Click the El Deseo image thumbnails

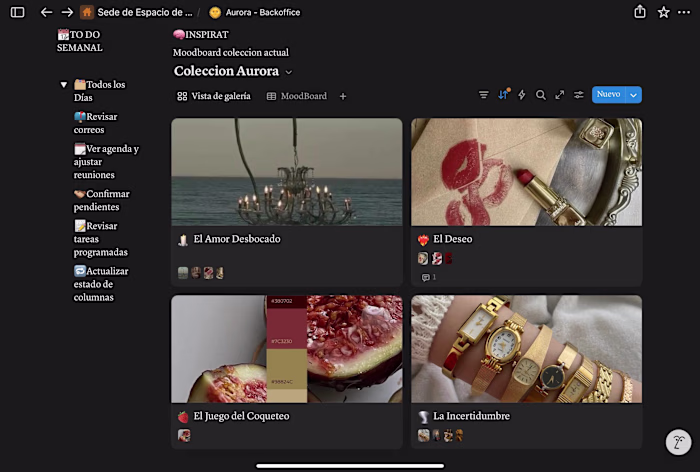(435, 258)
